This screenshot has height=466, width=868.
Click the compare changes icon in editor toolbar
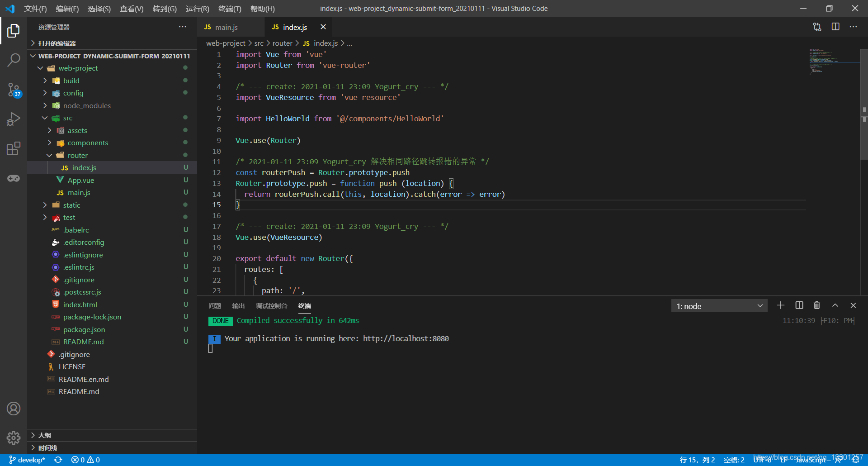(x=817, y=27)
